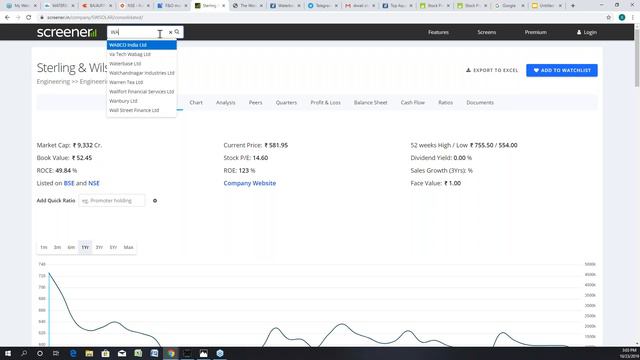Go to the Balance Sheet section tab
Viewport: 640px width, 360px height.
(x=370, y=102)
